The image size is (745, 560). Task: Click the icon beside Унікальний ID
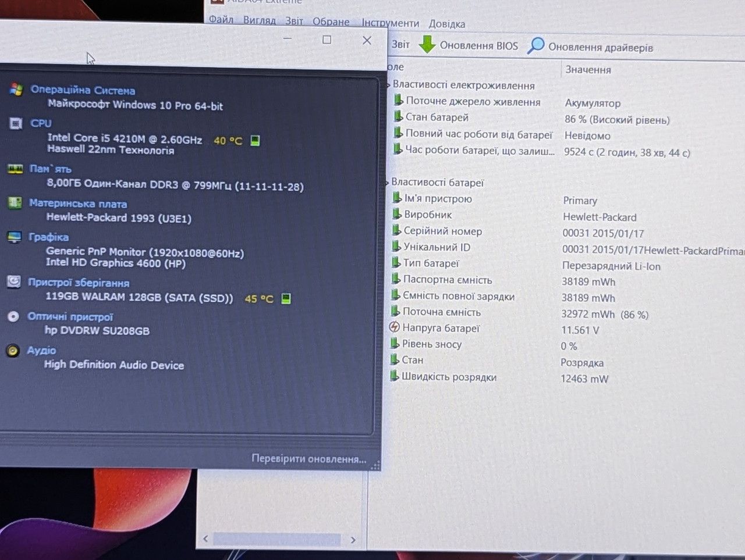(x=396, y=247)
